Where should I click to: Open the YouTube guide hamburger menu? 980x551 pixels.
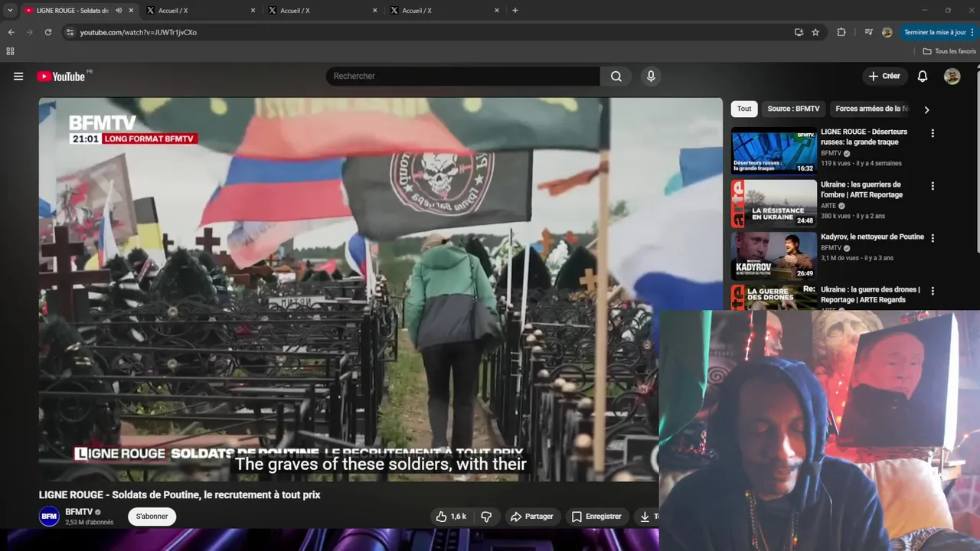(18, 77)
